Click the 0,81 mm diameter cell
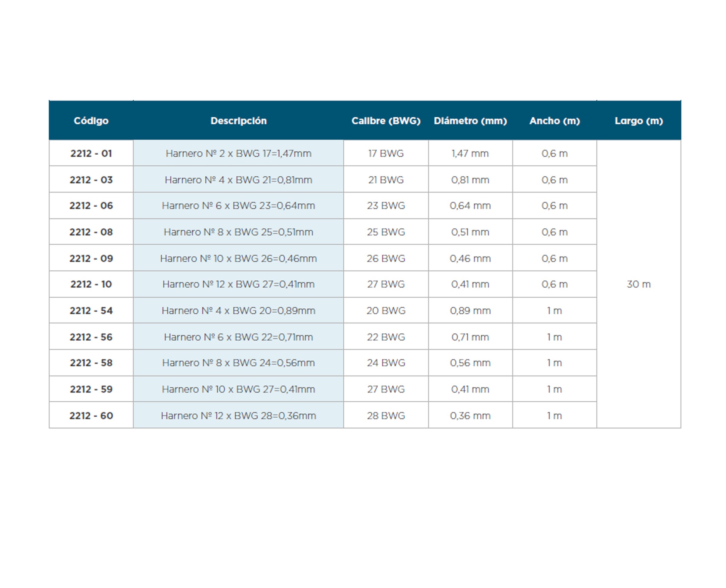726x588 pixels. pyautogui.click(x=470, y=179)
